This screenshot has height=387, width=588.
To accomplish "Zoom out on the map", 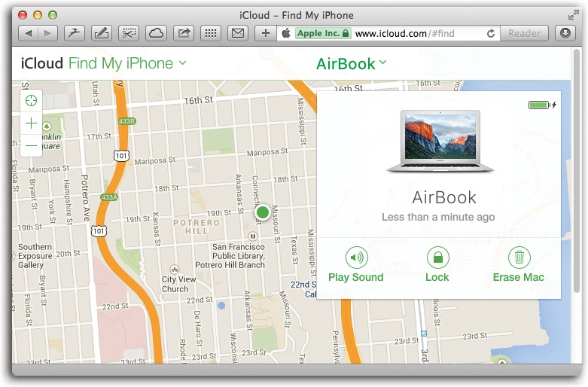I will tap(31, 145).
